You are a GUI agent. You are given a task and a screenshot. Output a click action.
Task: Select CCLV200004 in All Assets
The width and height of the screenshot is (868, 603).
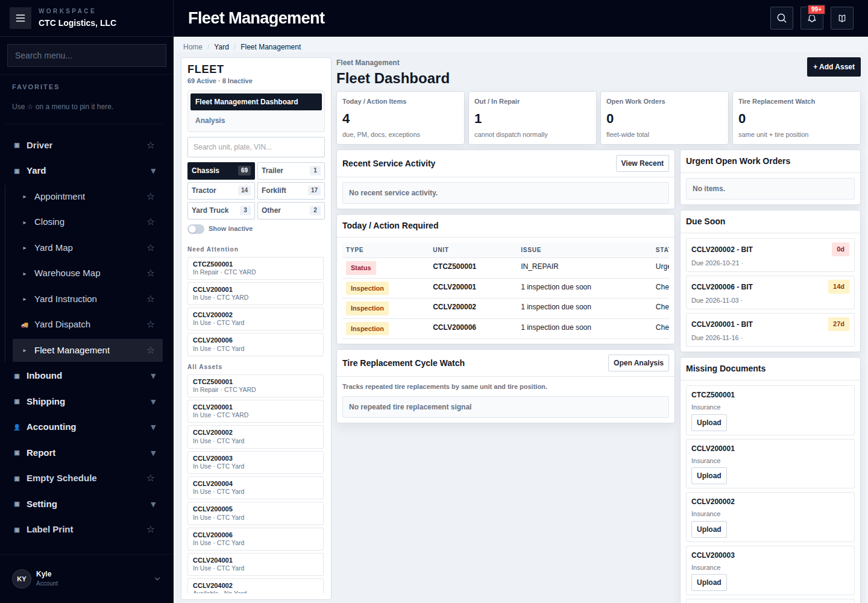(256, 488)
